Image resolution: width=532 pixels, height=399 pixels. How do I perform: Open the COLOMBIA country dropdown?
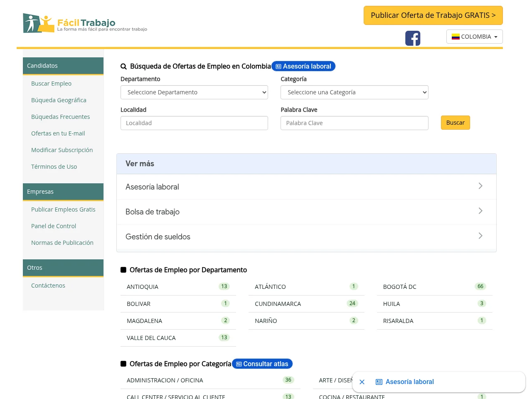pos(475,37)
